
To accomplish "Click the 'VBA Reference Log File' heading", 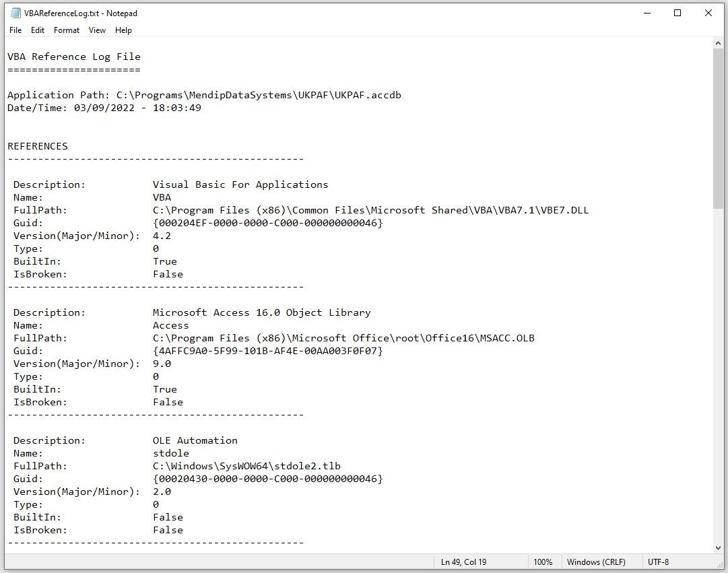I will pyautogui.click(x=74, y=57).
